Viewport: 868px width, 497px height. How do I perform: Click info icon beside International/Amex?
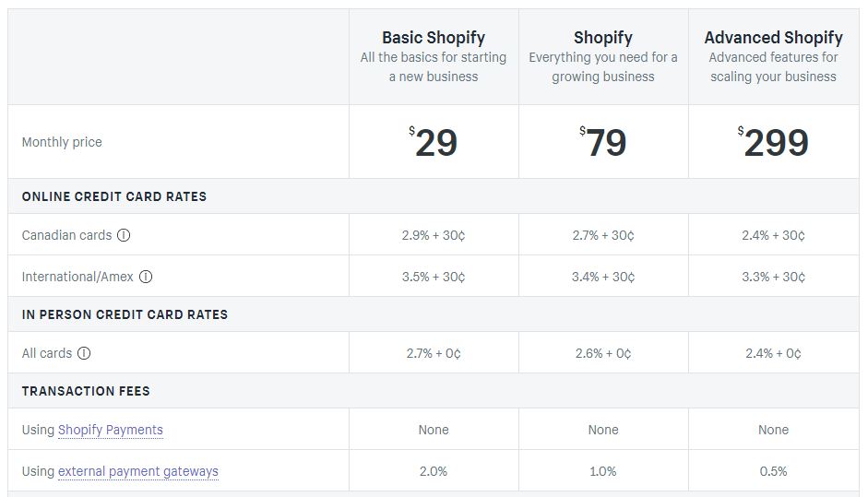point(146,277)
